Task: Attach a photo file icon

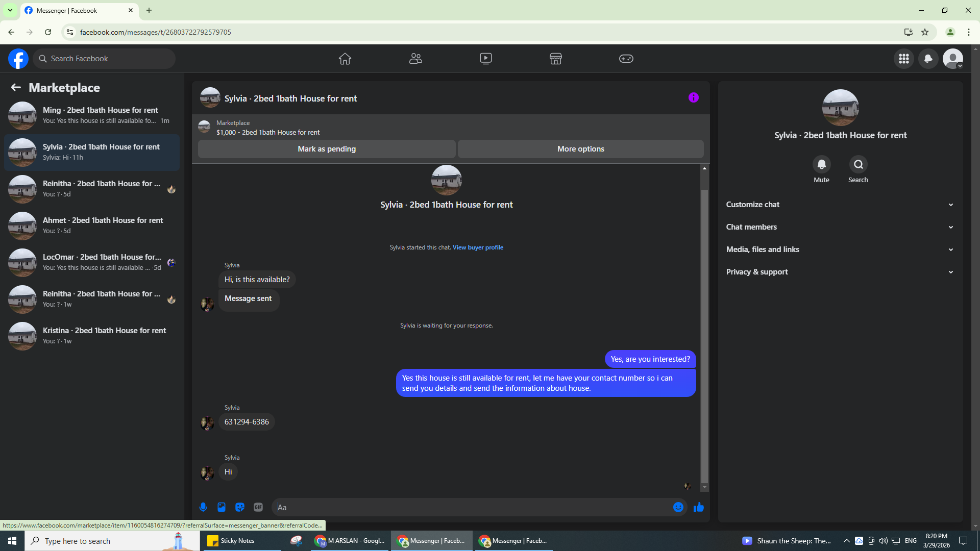Action: tap(222, 507)
